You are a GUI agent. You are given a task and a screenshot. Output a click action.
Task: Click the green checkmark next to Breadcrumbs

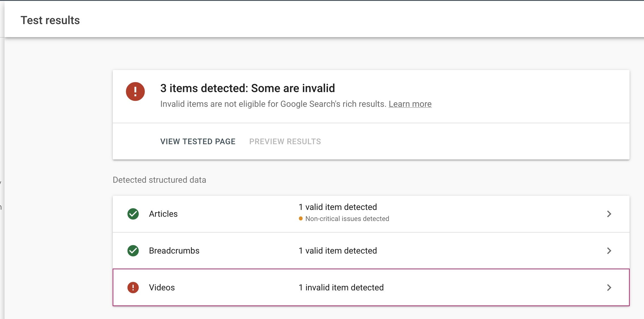(x=133, y=251)
